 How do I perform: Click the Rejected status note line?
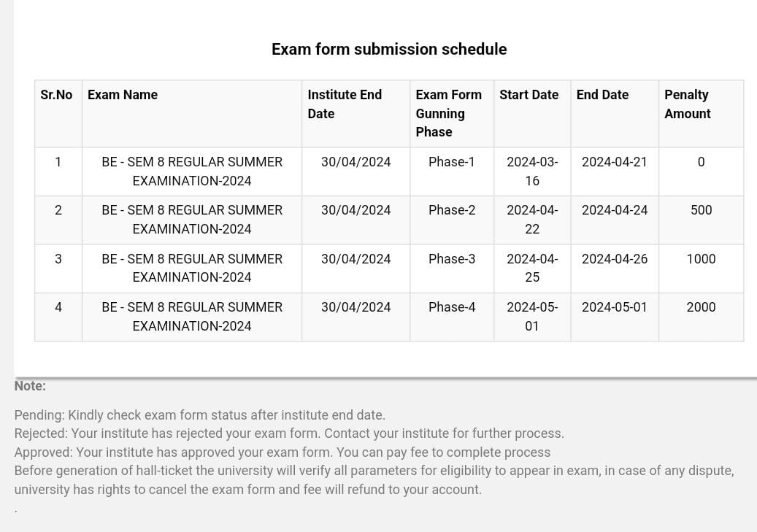pos(289,433)
